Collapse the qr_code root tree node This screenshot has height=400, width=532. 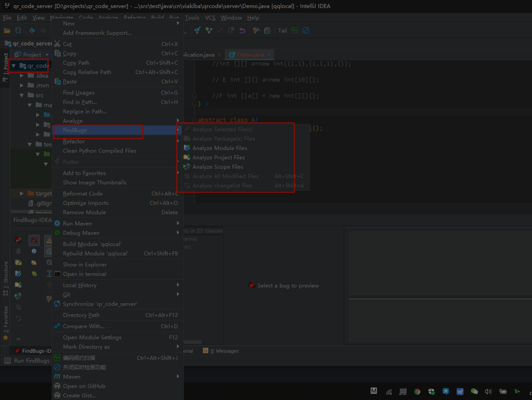pyautogui.click(x=13, y=66)
